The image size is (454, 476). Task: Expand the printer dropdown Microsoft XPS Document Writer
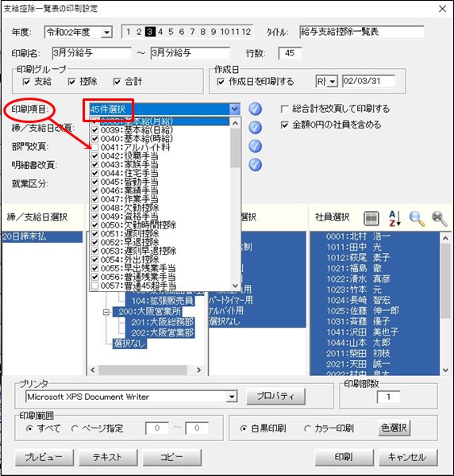[232, 397]
